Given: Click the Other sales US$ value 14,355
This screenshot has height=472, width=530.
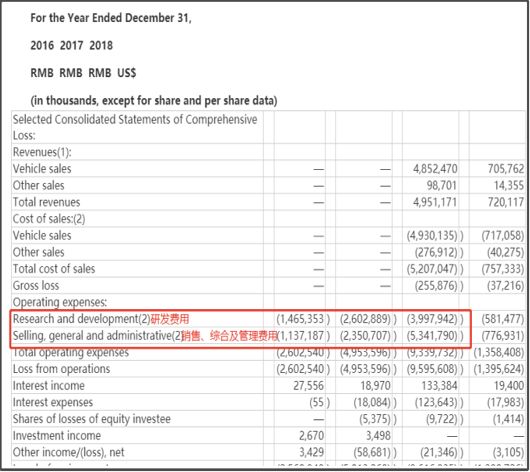Looking at the screenshot, I should tap(508, 186).
